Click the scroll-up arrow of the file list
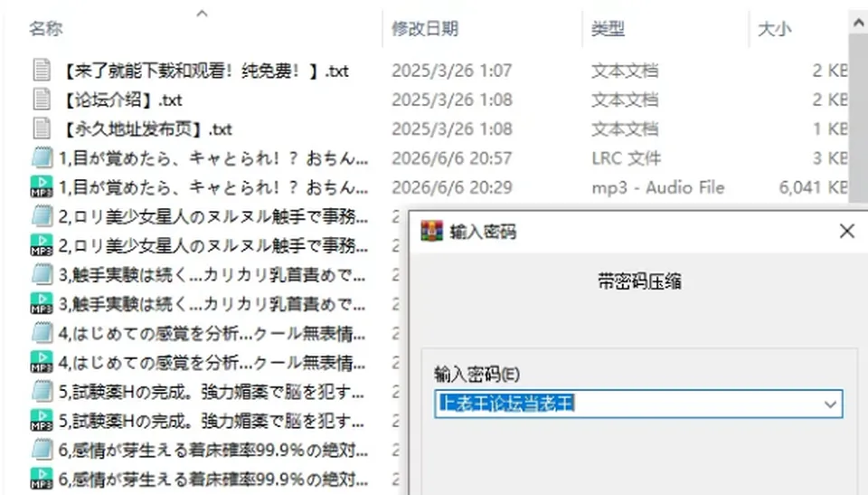The width and height of the screenshot is (868, 495). pos(858,23)
